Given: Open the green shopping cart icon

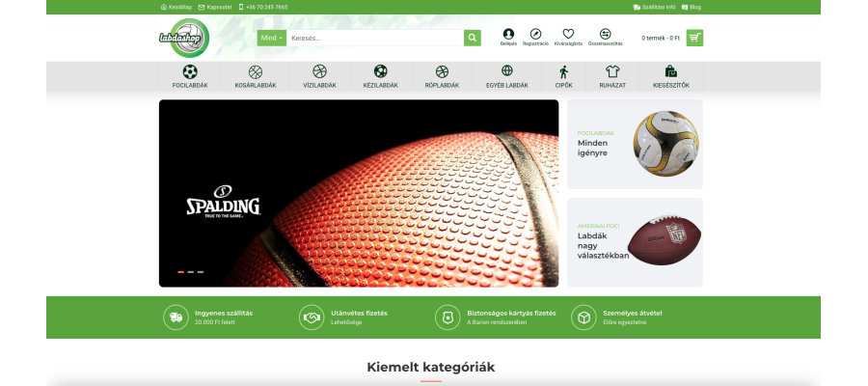Looking at the screenshot, I should 694,38.
